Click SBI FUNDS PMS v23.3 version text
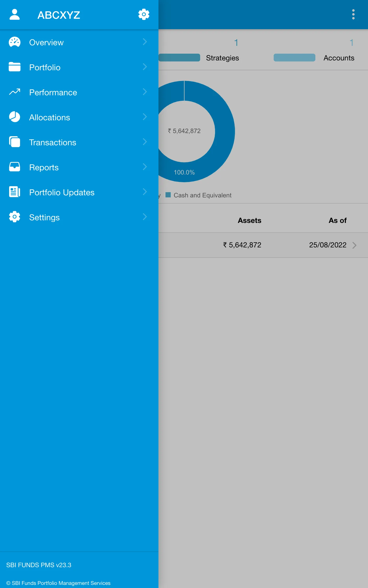 pyautogui.click(x=39, y=565)
